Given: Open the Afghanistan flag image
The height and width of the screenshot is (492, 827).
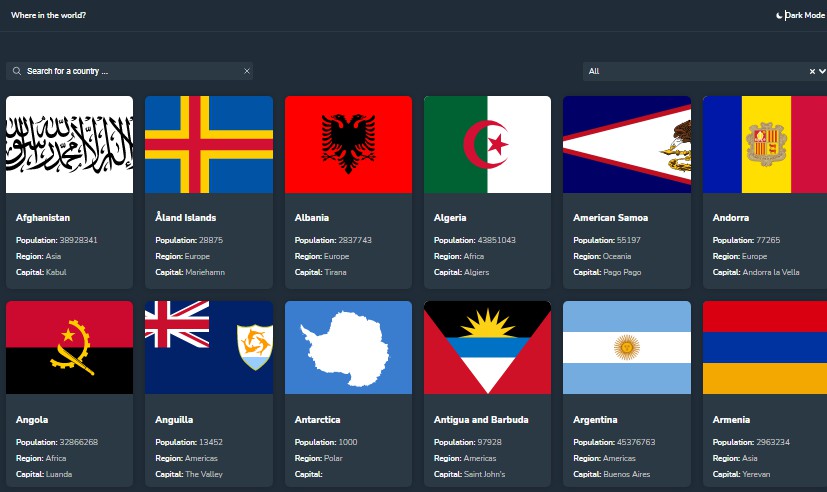Looking at the screenshot, I should tap(69, 144).
